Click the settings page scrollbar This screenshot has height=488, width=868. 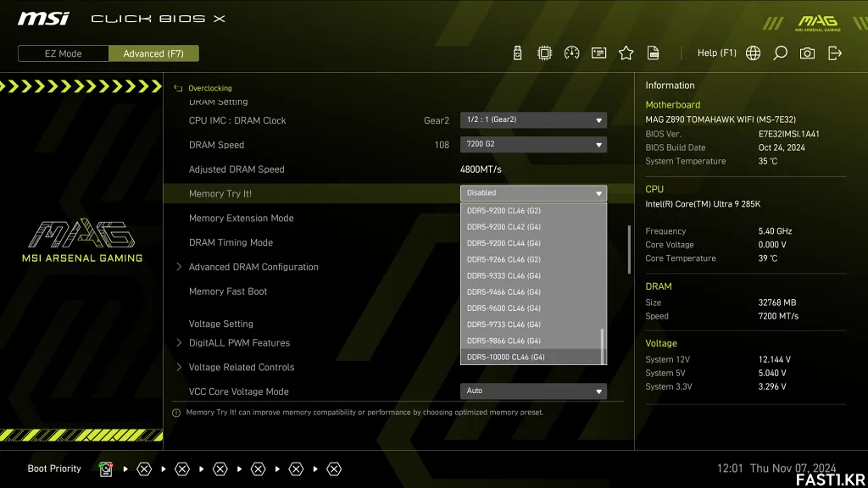tap(629, 250)
